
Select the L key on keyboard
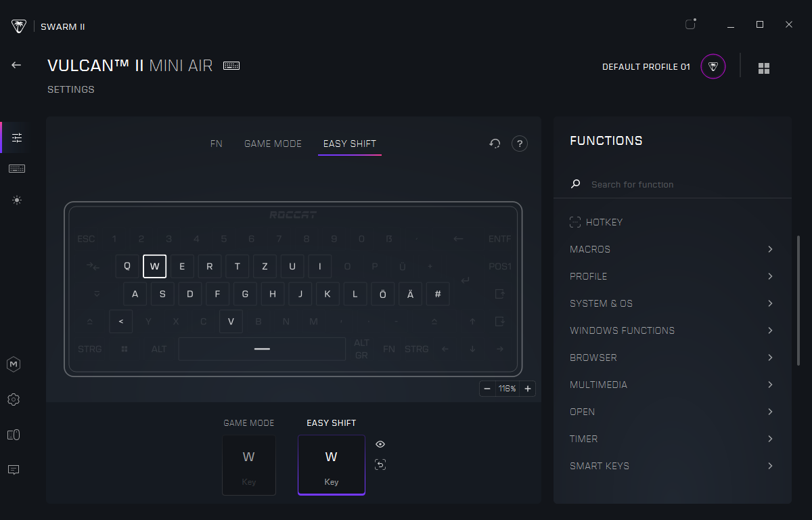click(x=355, y=294)
